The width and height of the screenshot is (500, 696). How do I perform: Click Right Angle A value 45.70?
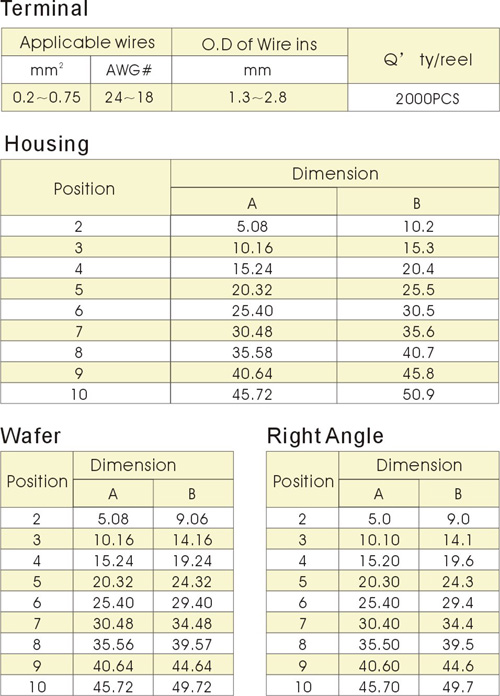point(379,686)
